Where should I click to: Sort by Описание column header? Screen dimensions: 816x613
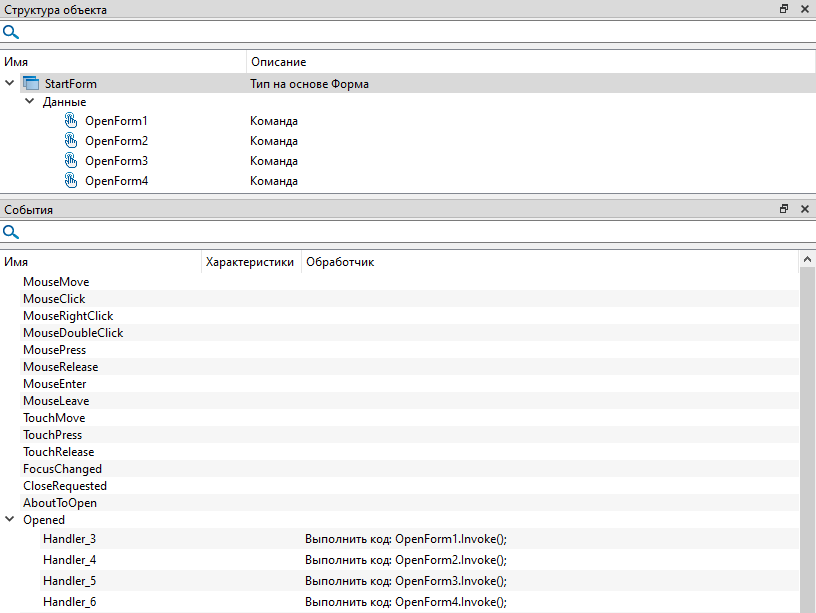278,62
